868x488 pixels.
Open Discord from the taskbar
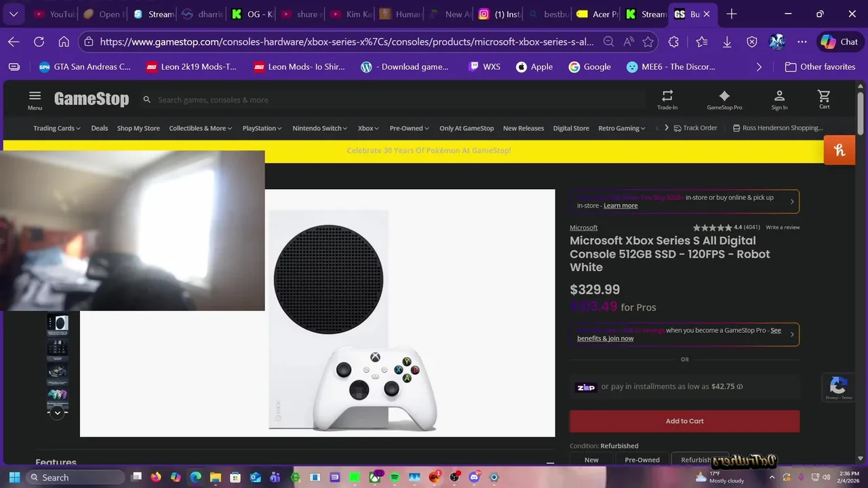474,477
